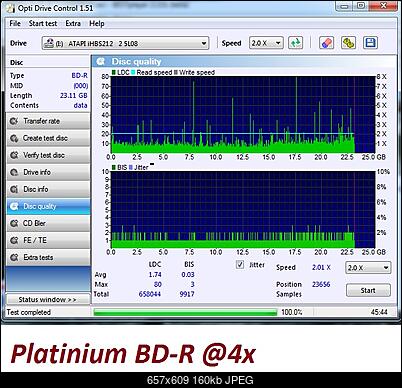Screen dimensions: 402x388
Task: Open the Extra menu
Action: tap(73, 24)
